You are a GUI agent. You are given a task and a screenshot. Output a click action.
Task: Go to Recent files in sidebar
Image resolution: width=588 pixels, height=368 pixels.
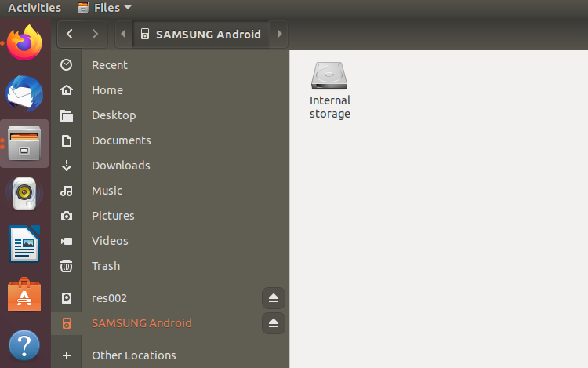pyautogui.click(x=109, y=65)
